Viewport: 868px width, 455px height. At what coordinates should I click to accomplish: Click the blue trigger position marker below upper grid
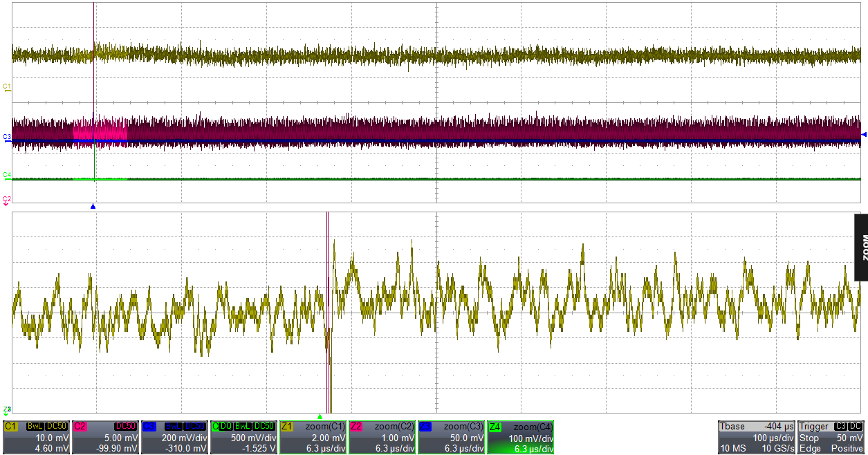click(93, 207)
